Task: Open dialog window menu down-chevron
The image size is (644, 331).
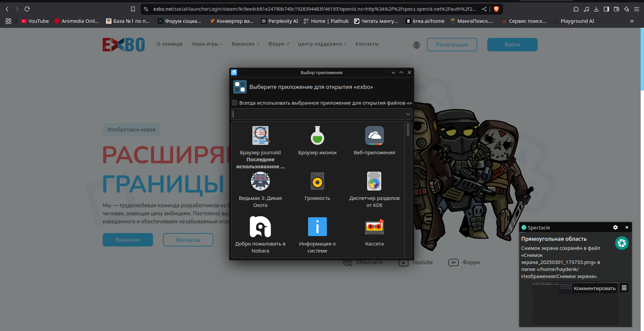Action: 393,72
